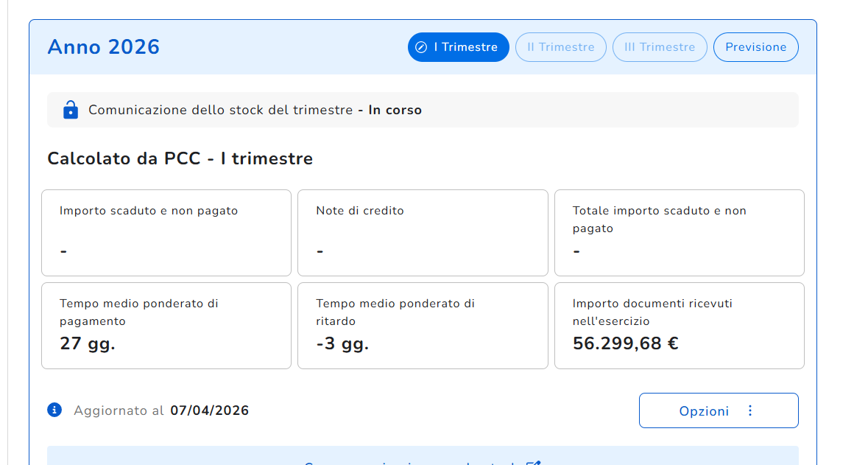Click the blue lock icon
The height and width of the screenshot is (465, 868).
pyautogui.click(x=71, y=110)
